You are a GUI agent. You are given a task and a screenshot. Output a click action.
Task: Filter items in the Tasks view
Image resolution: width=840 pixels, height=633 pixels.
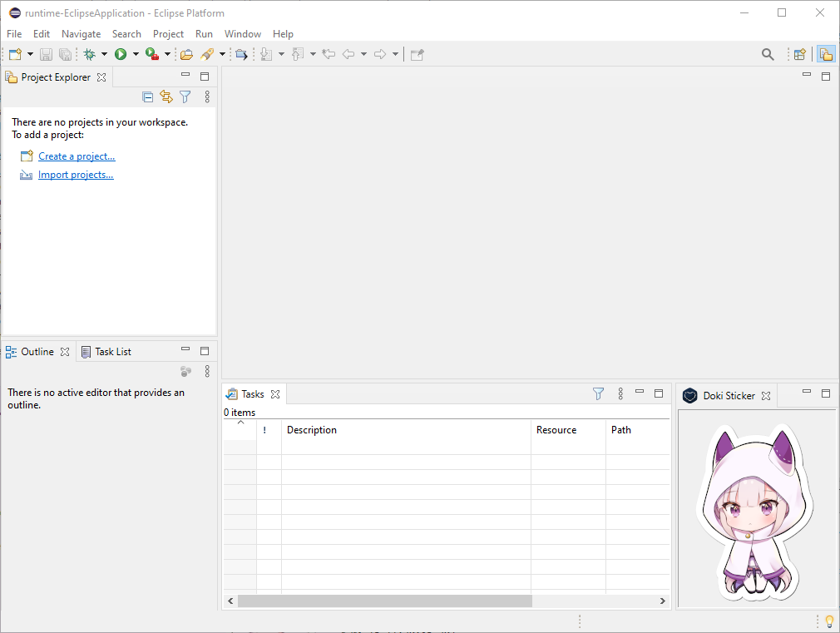pos(598,393)
